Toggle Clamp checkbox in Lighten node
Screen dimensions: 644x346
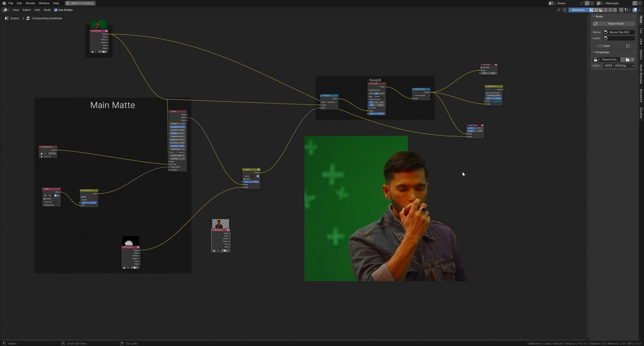click(x=244, y=179)
